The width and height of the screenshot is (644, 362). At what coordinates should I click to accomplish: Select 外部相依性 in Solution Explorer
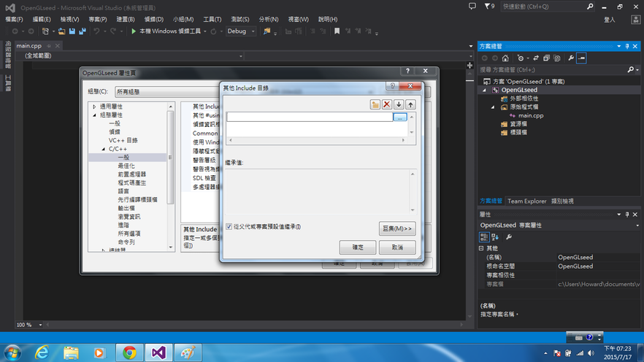pos(524,99)
